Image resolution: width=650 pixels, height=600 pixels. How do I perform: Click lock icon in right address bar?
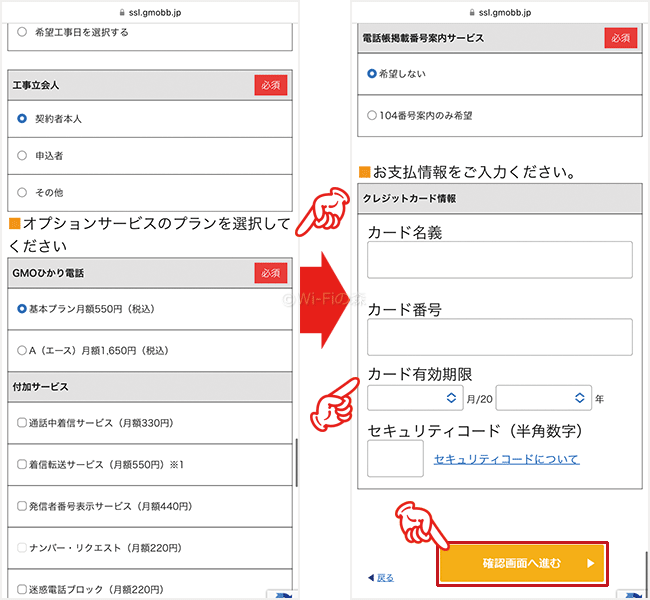472,13
